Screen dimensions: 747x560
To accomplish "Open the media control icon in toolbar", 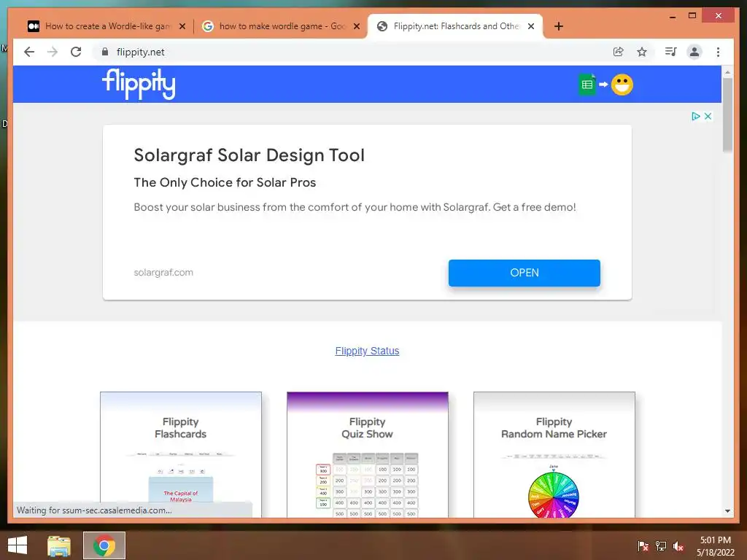I will pyautogui.click(x=671, y=52).
